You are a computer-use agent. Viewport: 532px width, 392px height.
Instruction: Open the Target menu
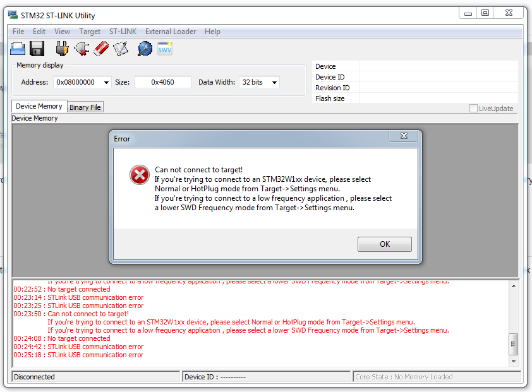click(90, 32)
